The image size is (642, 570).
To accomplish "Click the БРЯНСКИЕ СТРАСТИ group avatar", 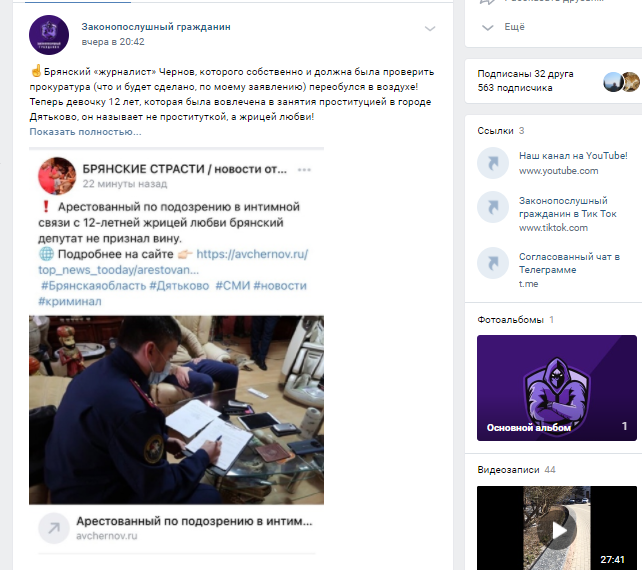I will pyautogui.click(x=57, y=176).
